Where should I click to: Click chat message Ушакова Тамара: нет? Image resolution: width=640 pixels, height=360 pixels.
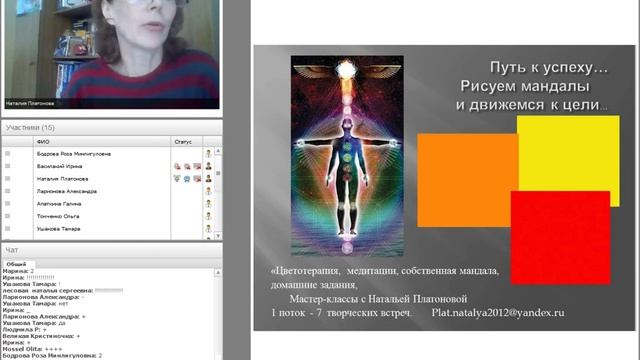point(36,304)
